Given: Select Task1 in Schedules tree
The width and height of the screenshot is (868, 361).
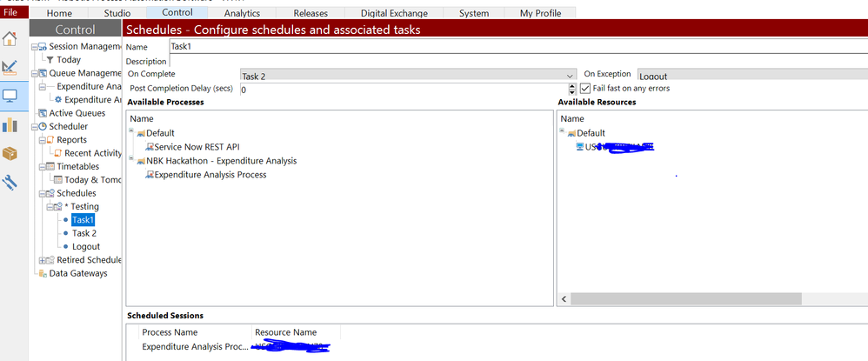Looking at the screenshot, I should pyautogui.click(x=83, y=220).
